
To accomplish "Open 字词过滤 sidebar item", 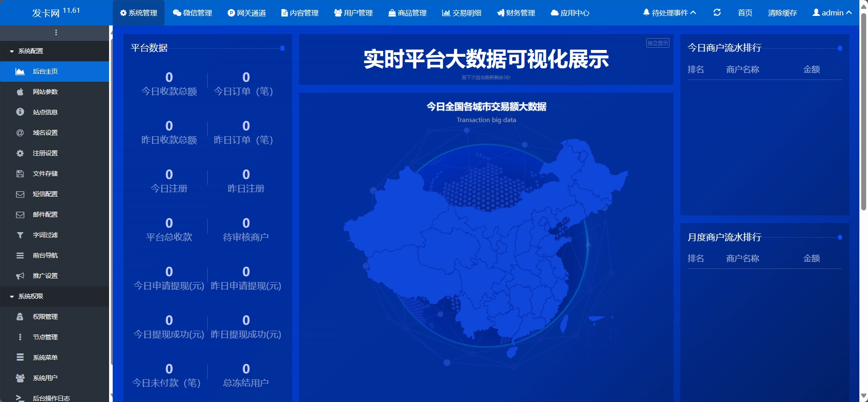I will (55, 235).
